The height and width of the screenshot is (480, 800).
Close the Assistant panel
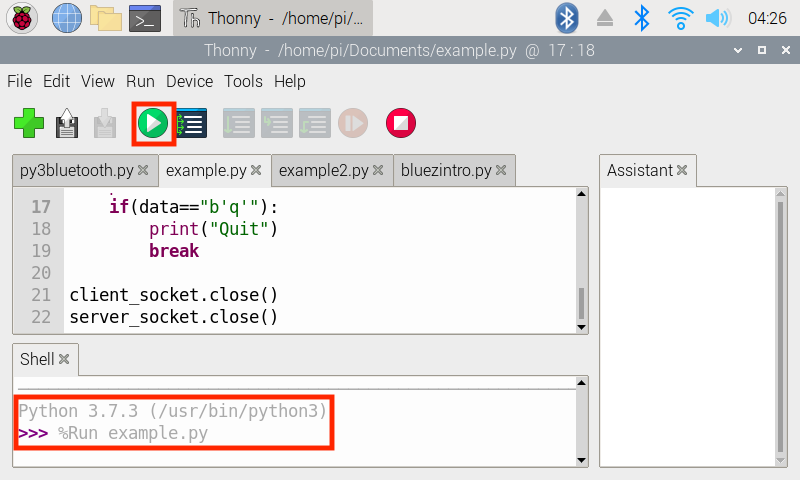(682, 170)
